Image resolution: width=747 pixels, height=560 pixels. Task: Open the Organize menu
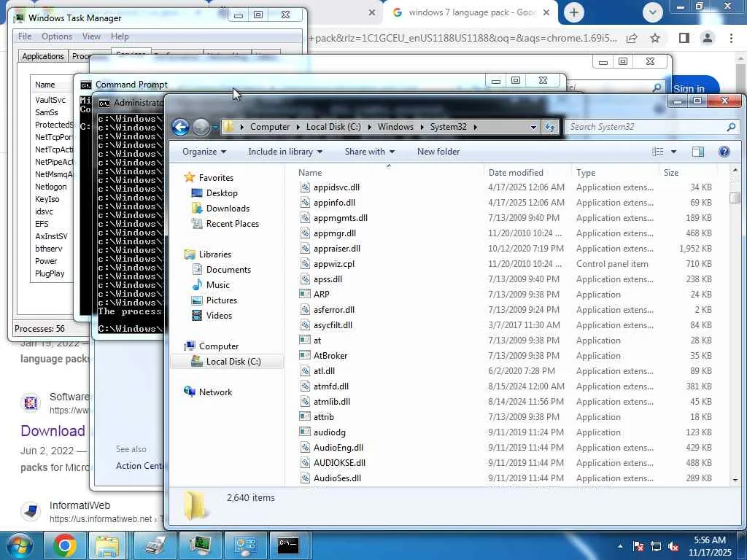tap(204, 152)
